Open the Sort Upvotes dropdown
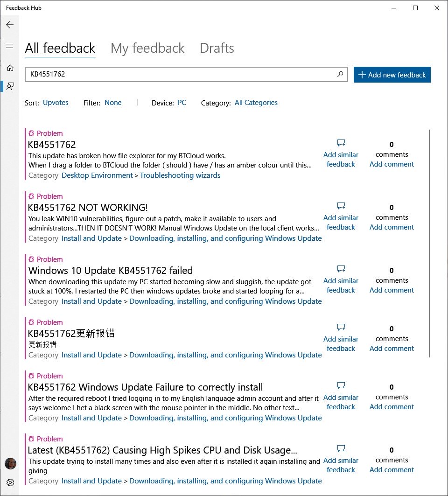The image size is (448, 496). click(x=56, y=103)
